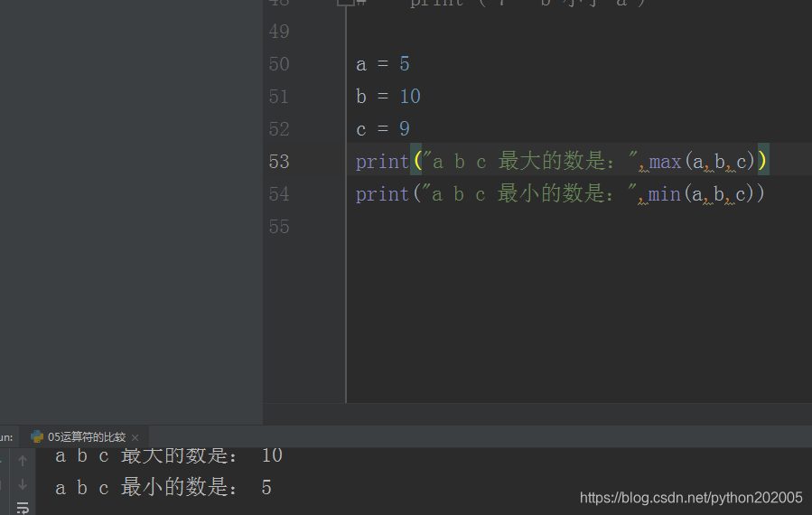Place the cursor on the code line a = 5
Viewport: 812px width, 515px height.
[383, 64]
